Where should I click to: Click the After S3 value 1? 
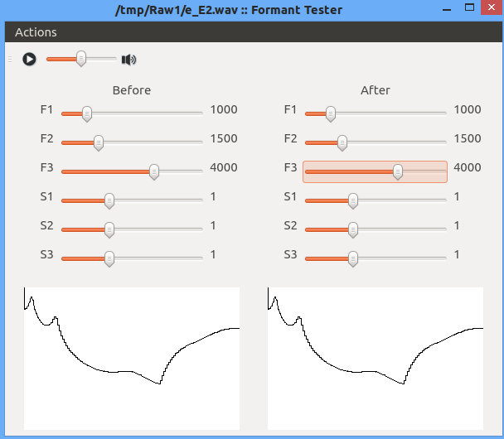(457, 255)
